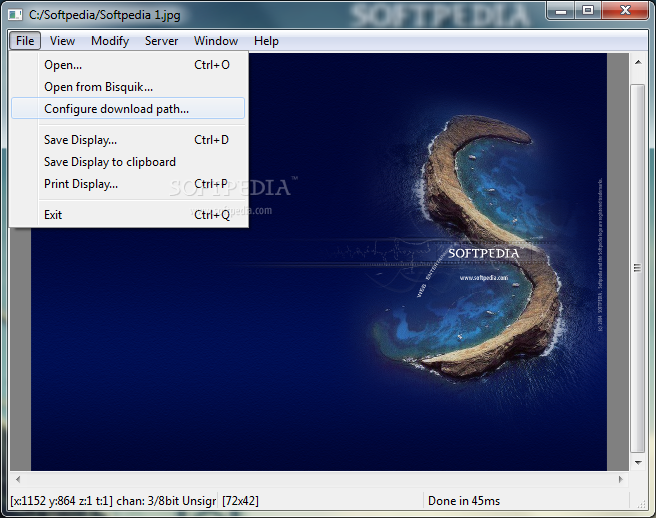Maximize the image viewer window
The height and width of the screenshot is (518, 656).
coord(588,11)
